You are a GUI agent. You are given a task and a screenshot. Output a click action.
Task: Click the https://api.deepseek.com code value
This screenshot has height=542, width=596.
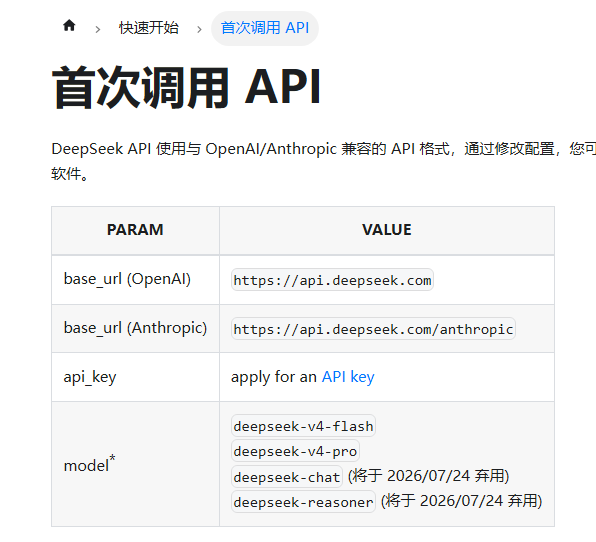332,280
